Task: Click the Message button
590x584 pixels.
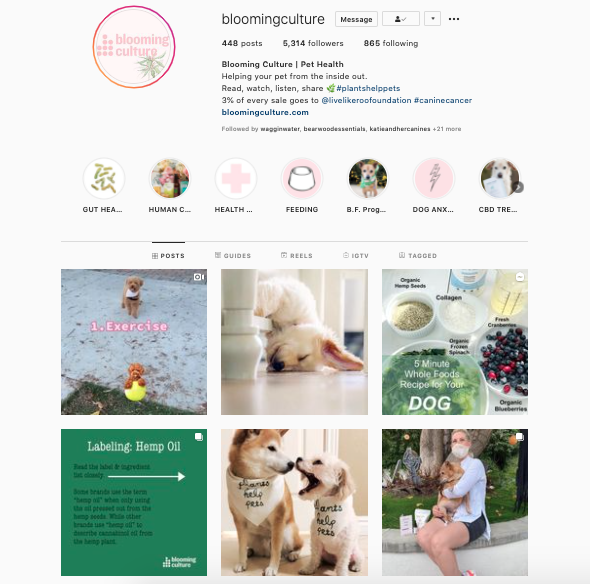Action: click(x=356, y=19)
